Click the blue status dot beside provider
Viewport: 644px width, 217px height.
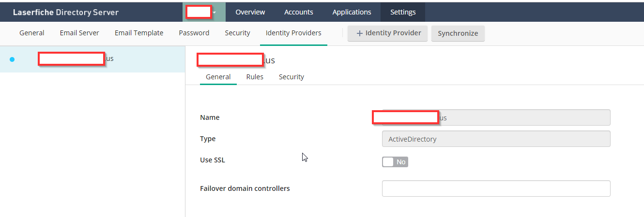pos(12,59)
